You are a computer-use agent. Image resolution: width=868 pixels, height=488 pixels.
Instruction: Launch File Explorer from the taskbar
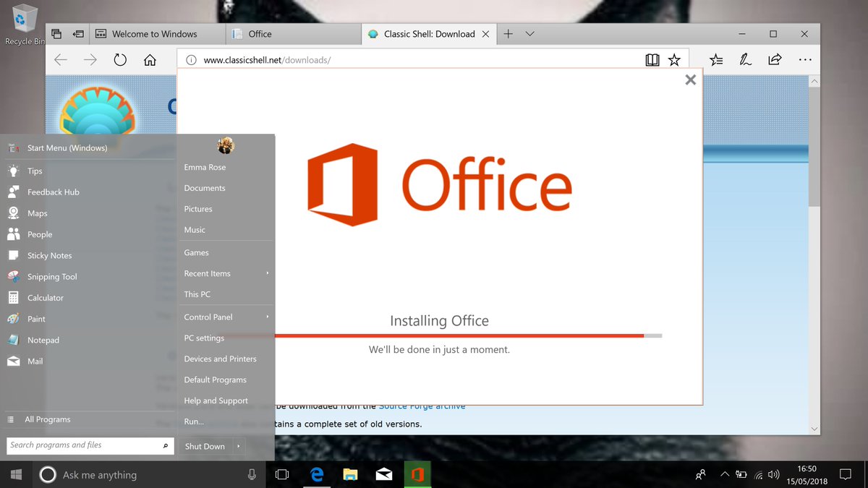(x=350, y=474)
